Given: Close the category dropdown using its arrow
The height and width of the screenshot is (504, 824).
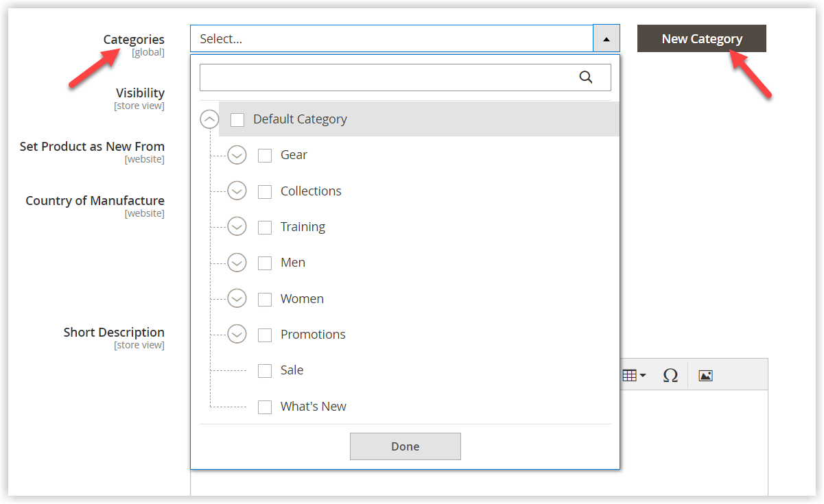Looking at the screenshot, I should [605, 38].
